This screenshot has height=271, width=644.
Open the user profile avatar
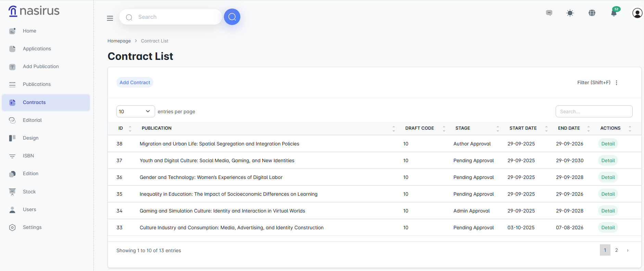(637, 13)
